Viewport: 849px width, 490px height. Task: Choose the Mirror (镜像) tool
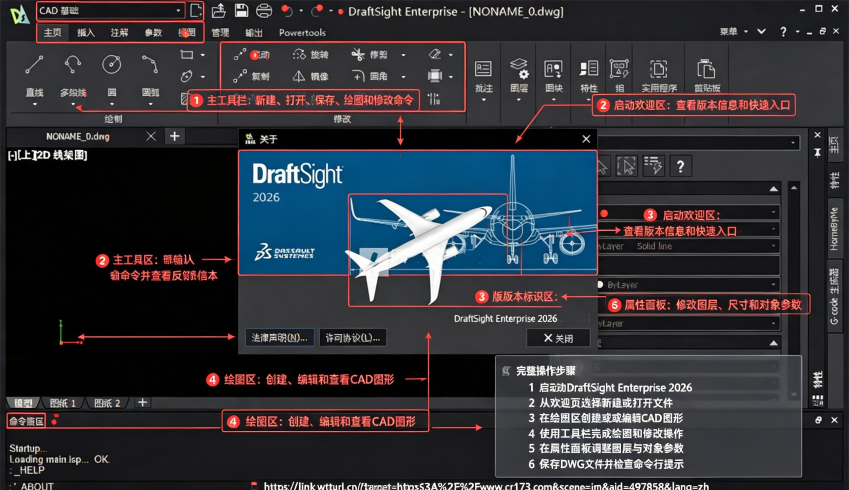[x=311, y=76]
